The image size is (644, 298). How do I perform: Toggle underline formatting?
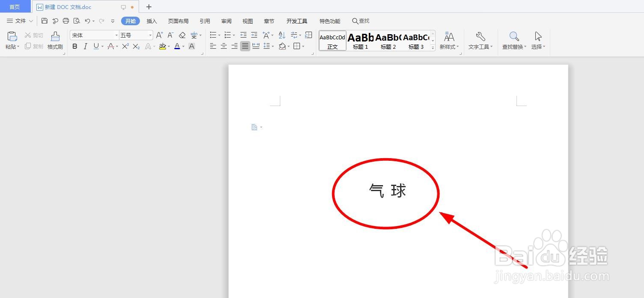click(x=95, y=46)
